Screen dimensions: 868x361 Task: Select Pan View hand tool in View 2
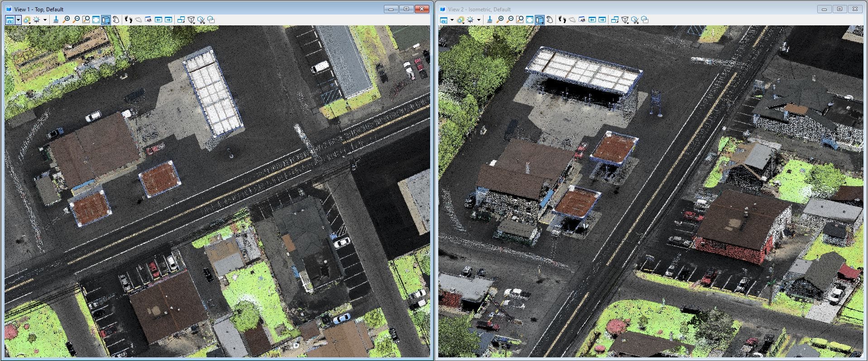[550, 20]
